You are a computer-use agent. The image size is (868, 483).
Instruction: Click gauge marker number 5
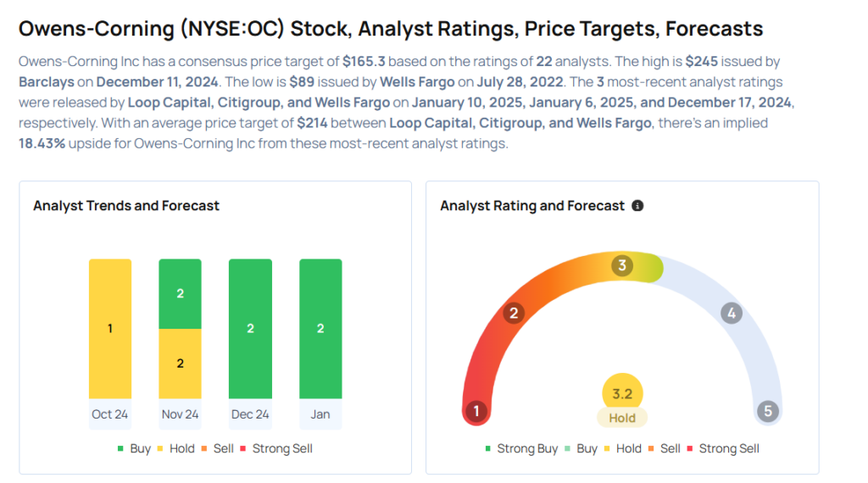(x=768, y=412)
